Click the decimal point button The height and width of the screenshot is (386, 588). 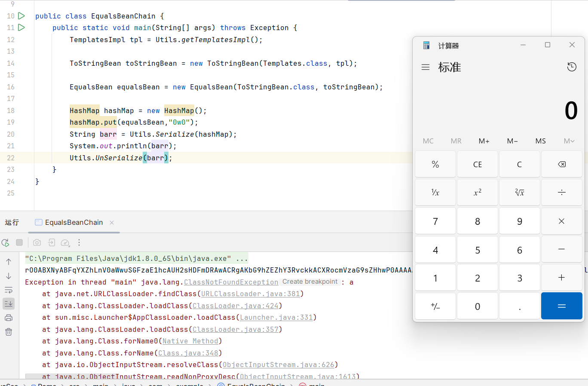(520, 306)
